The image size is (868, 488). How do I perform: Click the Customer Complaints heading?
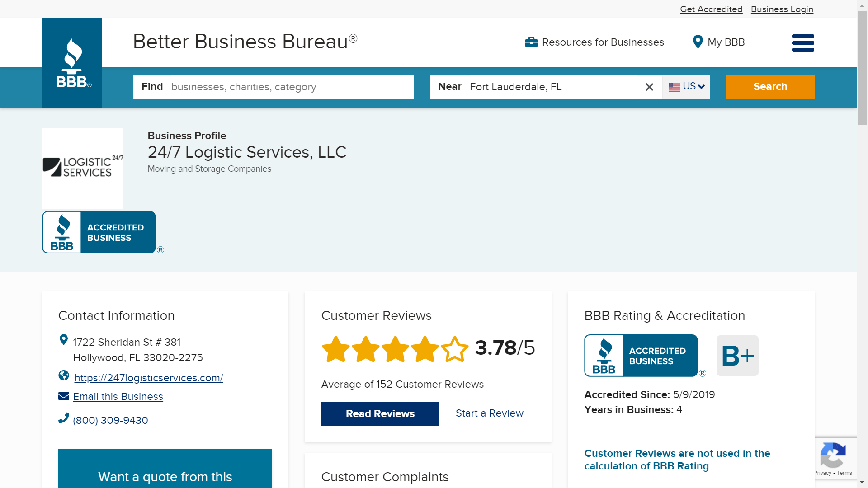[385, 477]
